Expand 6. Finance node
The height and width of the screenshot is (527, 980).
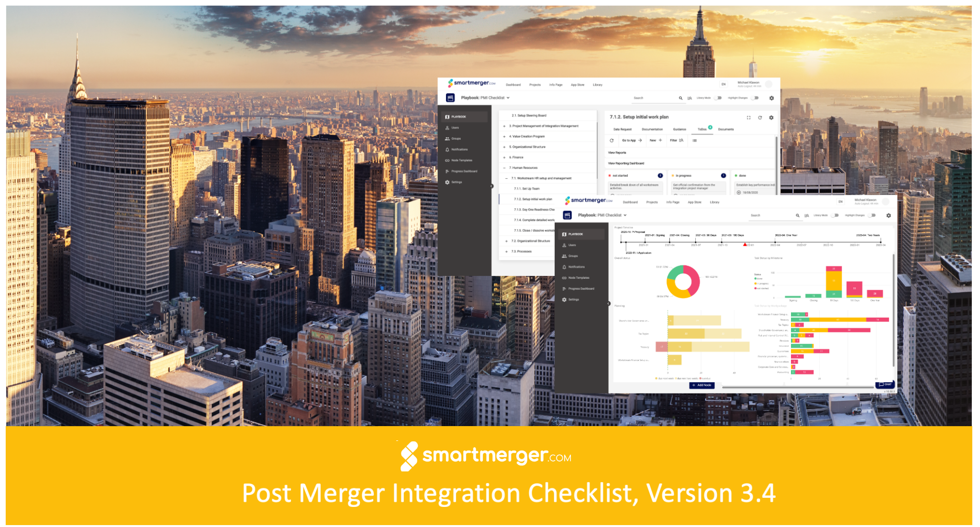tap(504, 157)
